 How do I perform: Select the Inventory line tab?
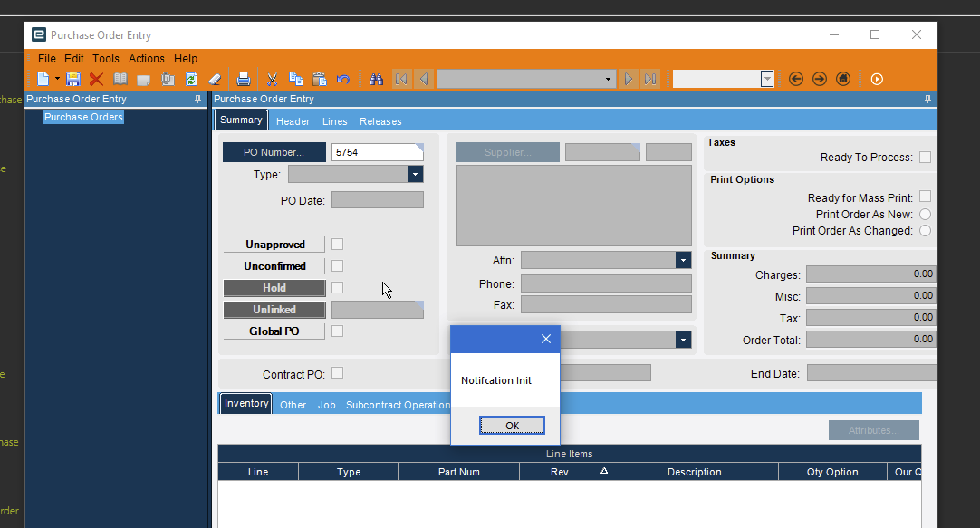coord(246,404)
